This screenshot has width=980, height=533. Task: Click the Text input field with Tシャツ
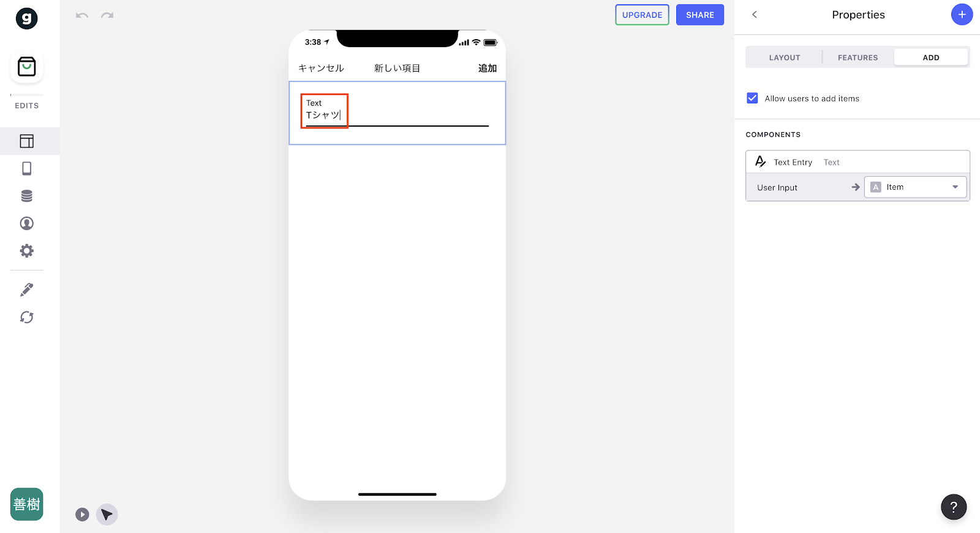[398, 115]
